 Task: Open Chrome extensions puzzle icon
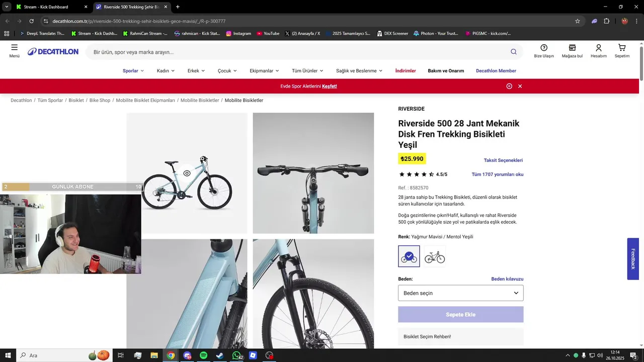tap(607, 21)
